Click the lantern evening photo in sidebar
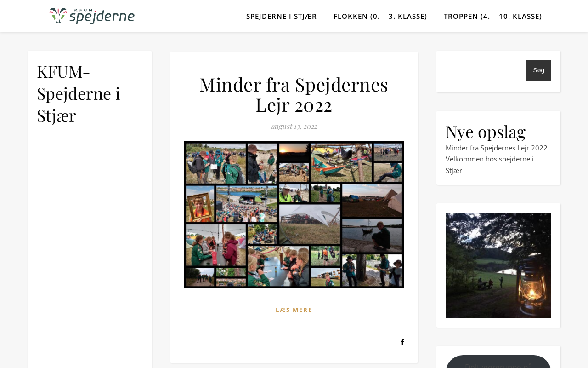This screenshot has width=588, height=368. tap(498, 265)
